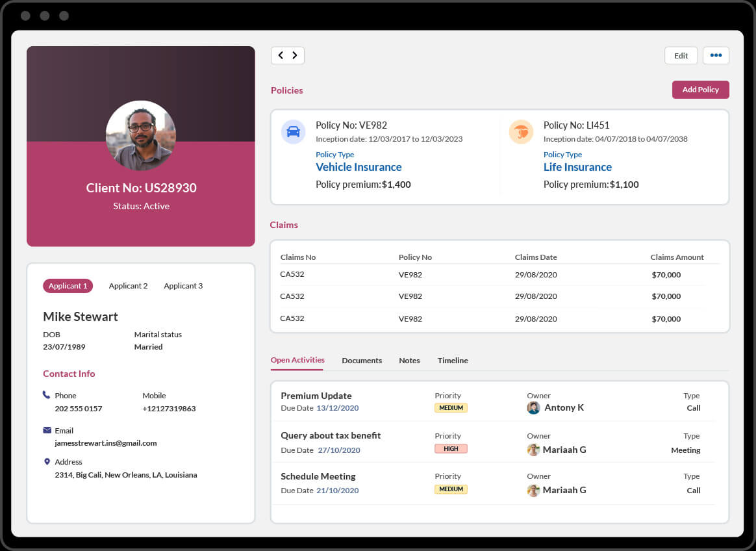
Task: Switch to the Applicant 3 tab
Action: point(183,286)
